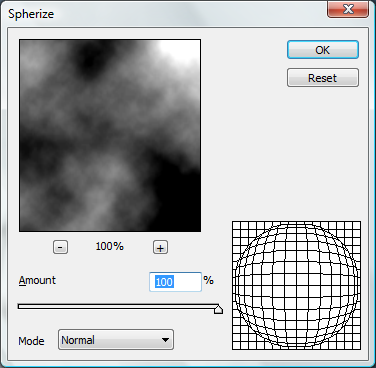Click the Amount slider handle
Image resolution: width=376 pixels, height=368 pixels.
pyautogui.click(x=218, y=309)
